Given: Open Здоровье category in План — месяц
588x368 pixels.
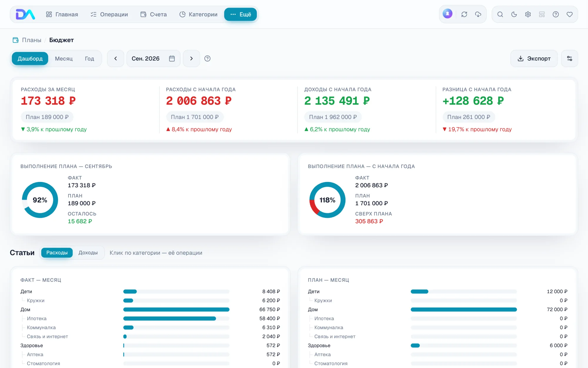Looking at the screenshot, I should click(319, 345).
